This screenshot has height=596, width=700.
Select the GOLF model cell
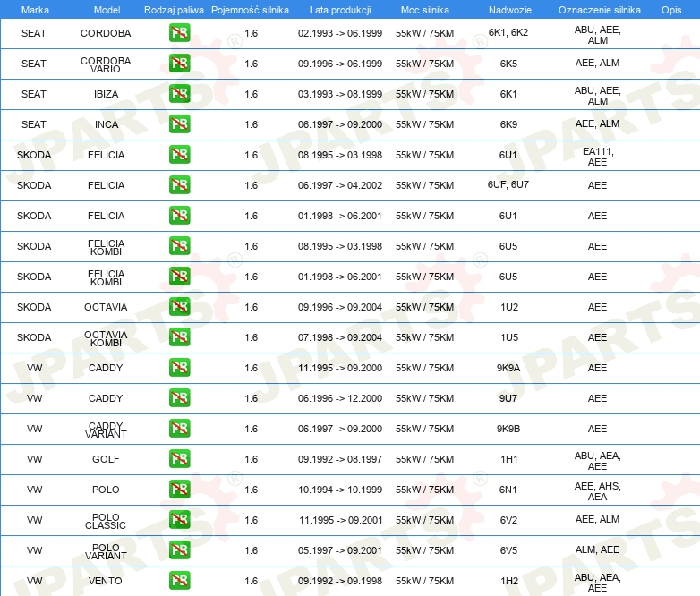coord(106,459)
